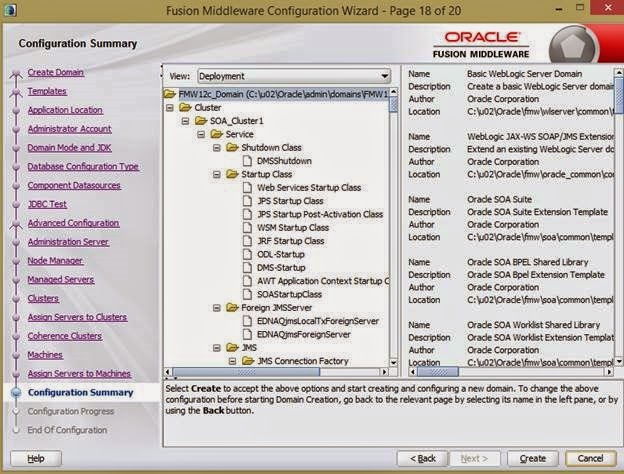This screenshot has height=474, width=624.
Task: Click the Web Services Startup Class file icon
Action: click(247, 187)
